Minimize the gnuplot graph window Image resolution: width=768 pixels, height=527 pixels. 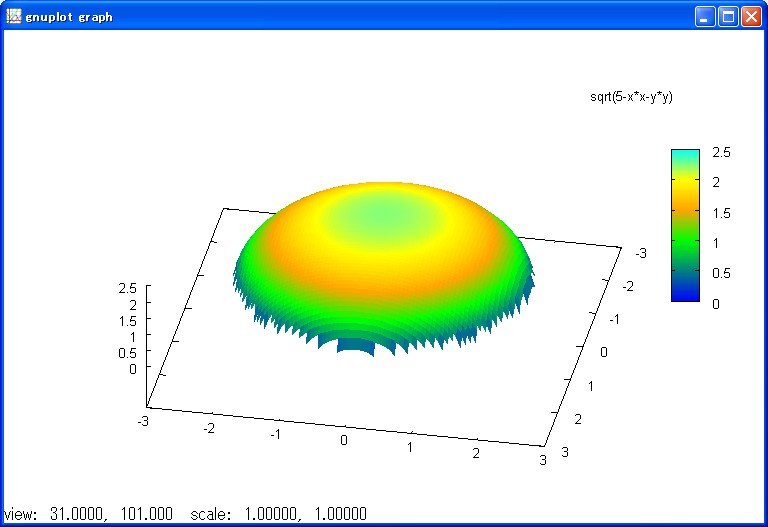click(x=705, y=17)
